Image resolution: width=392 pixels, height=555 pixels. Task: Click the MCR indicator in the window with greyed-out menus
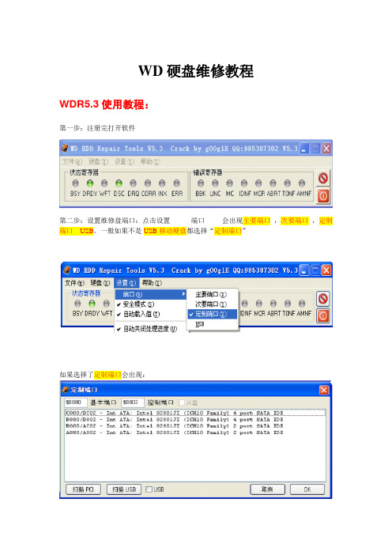click(258, 183)
